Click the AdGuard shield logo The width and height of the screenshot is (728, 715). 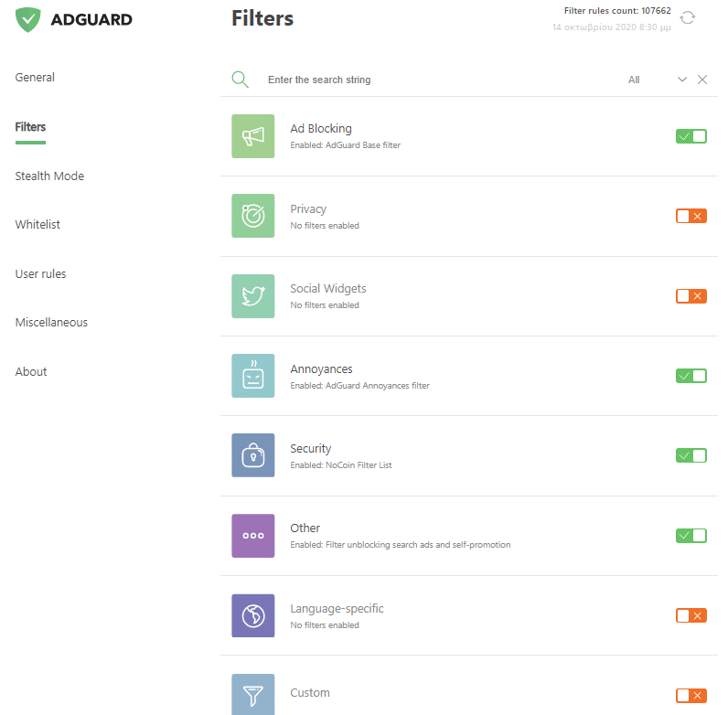click(27, 19)
